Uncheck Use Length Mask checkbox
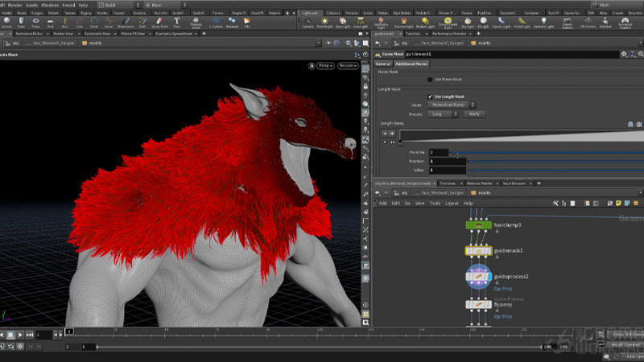644x362 pixels. 430,97
